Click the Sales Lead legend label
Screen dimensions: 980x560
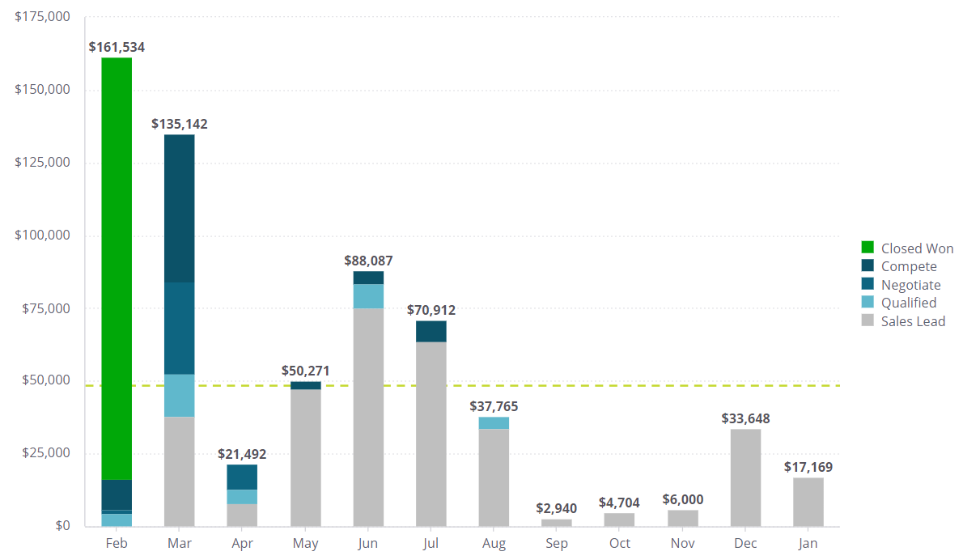coord(913,321)
